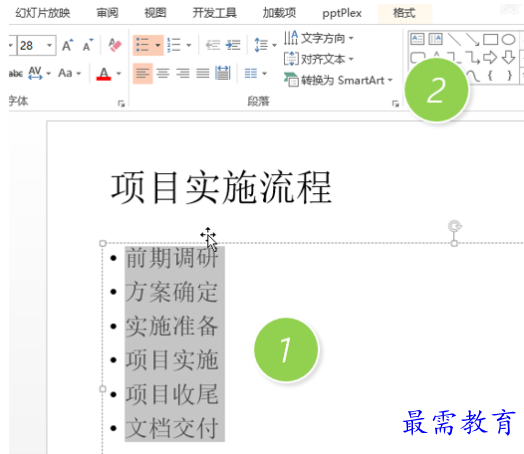Expand columns dropdown arrow
The image size is (524, 454).
click(x=264, y=73)
